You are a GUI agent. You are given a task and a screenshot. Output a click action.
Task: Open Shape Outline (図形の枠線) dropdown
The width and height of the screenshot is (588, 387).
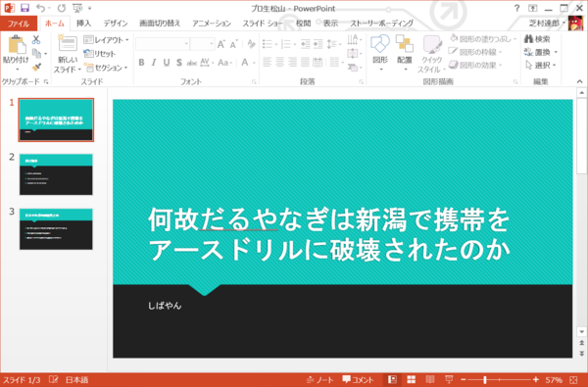[x=474, y=52]
